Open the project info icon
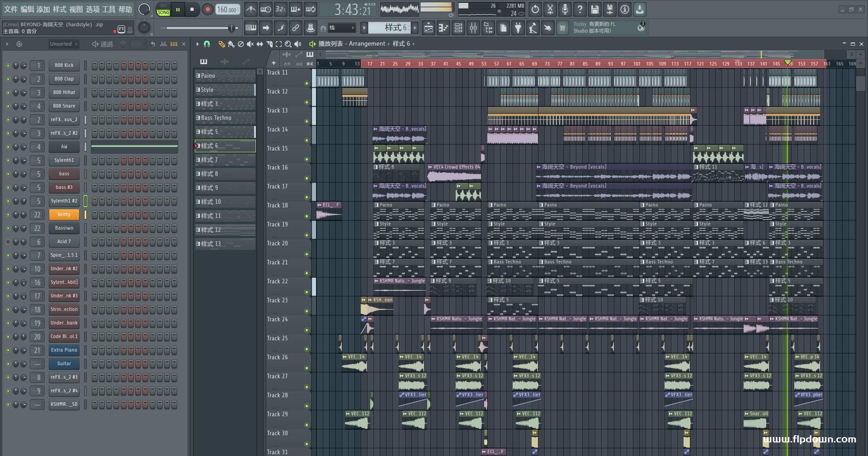The height and width of the screenshot is (456, 868). click(x=625, y=9)
